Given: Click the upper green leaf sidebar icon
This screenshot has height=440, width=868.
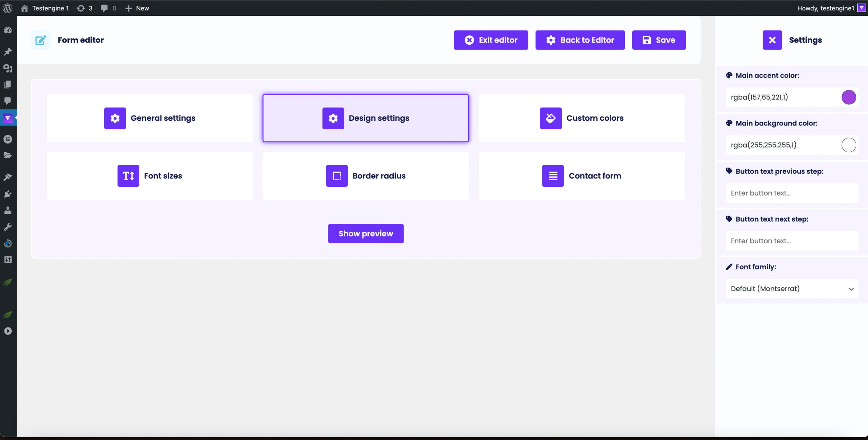Looking at the screenshot, I should tap(8, 282).
